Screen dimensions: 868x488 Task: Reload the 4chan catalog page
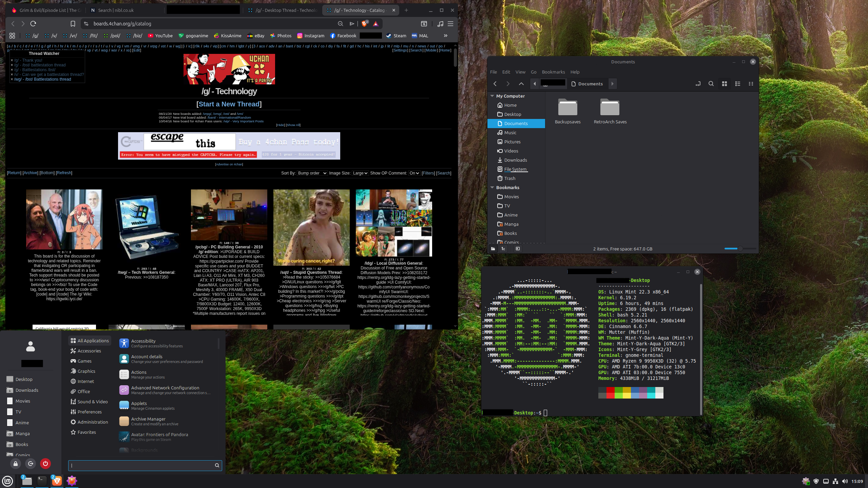point(33,24)
